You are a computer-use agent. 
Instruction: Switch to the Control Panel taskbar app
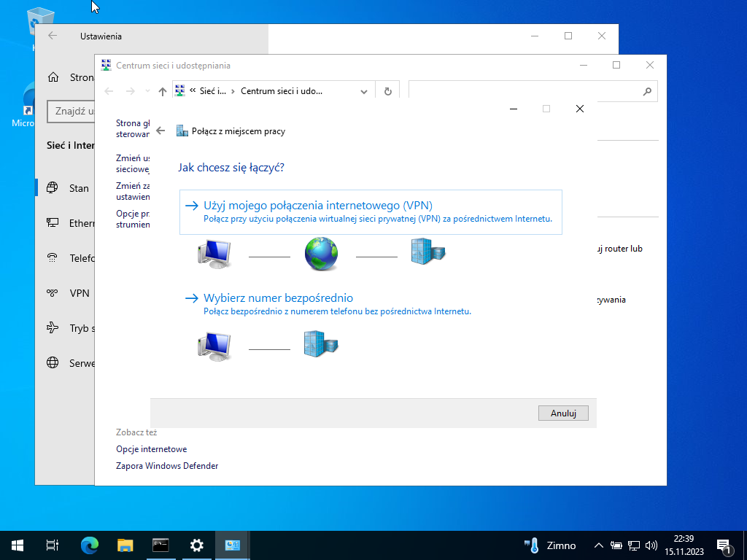233,545
